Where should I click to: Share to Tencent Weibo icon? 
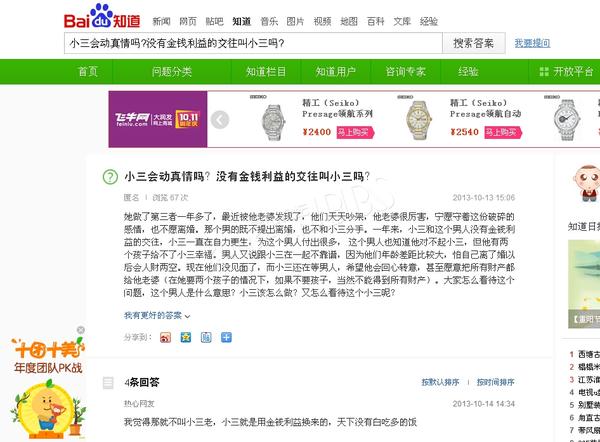pyautogui.click(x=206, y=337)
